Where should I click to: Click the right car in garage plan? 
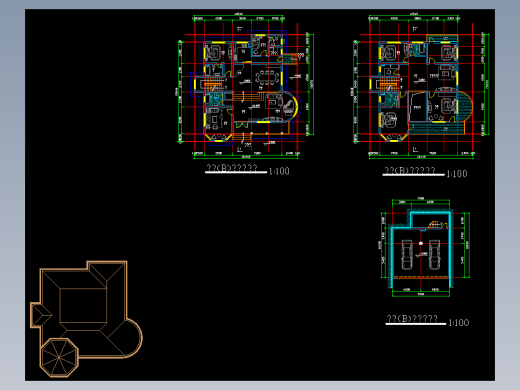[x=434, y=254]
